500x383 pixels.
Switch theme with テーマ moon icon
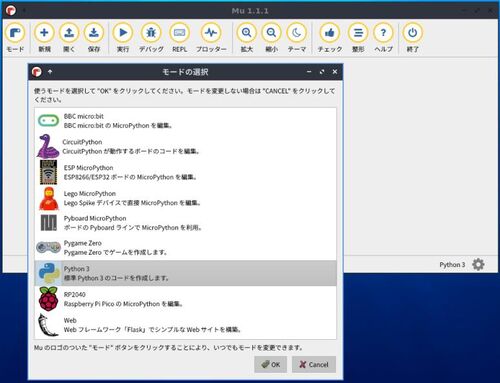[x=297, y=38]
